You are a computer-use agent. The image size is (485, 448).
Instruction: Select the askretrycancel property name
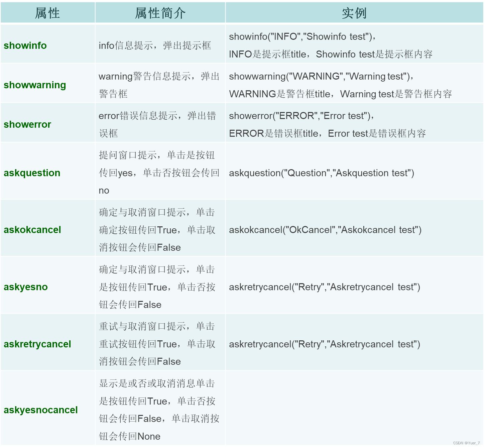tap(37, 344)
